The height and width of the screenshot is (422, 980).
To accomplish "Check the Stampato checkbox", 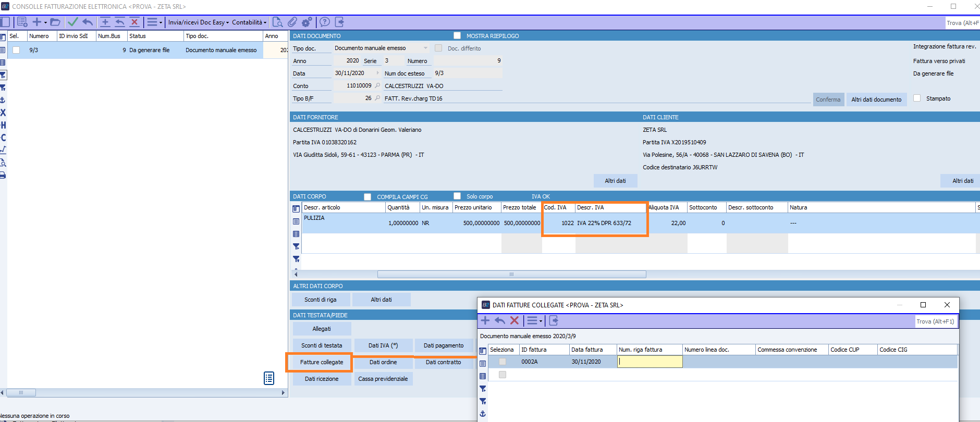I will click(x=917, y=98).
